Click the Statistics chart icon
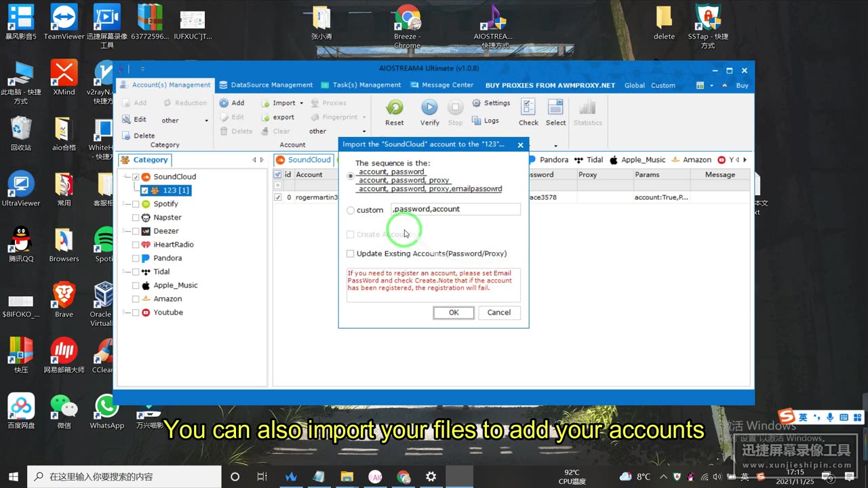Viewport: 868px width, 488px height. (587, 112)
